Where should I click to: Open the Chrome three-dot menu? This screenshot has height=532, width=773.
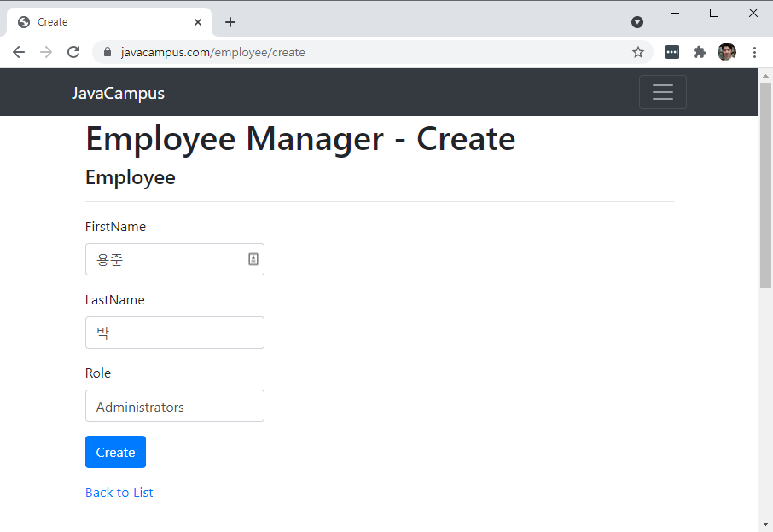pyautogui.click(x=754, y=52)
